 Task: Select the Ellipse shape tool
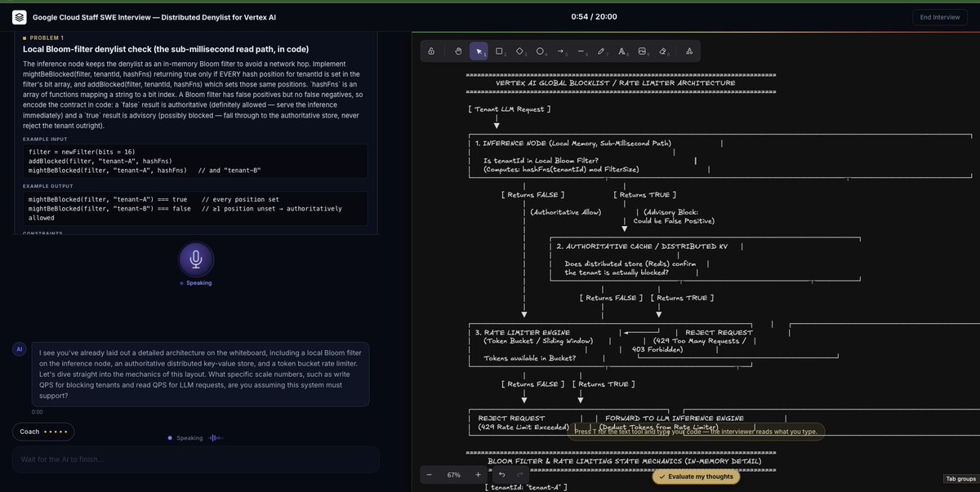[x=541, y=51]
